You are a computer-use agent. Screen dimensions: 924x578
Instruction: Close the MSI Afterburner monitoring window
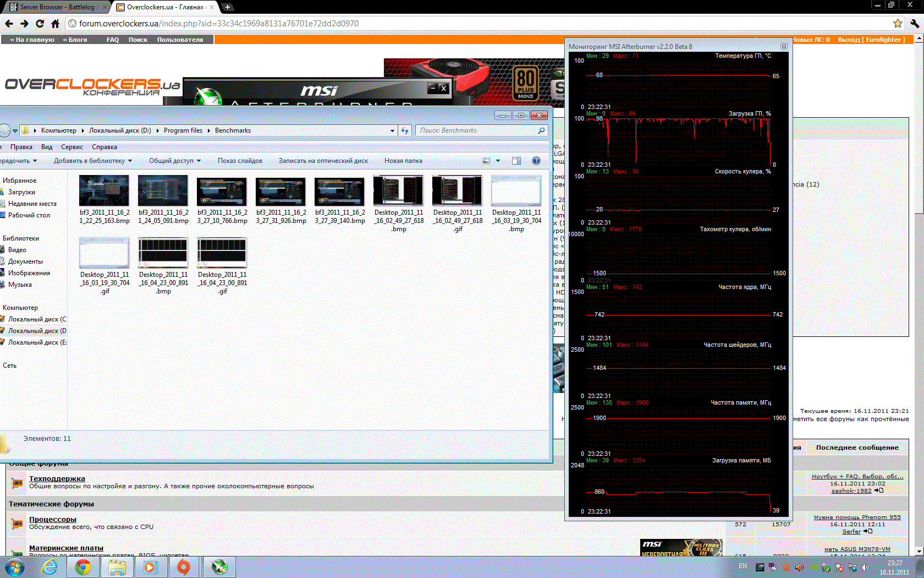pos(784,47)
